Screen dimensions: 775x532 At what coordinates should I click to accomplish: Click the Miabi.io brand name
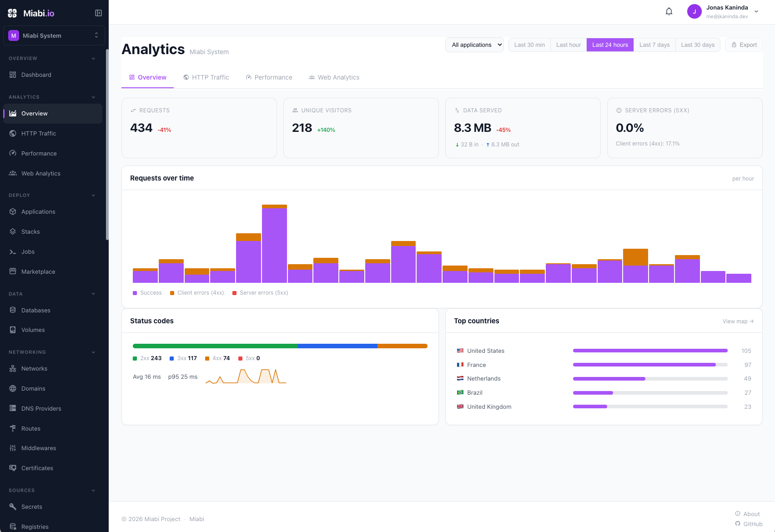point(39,13)
